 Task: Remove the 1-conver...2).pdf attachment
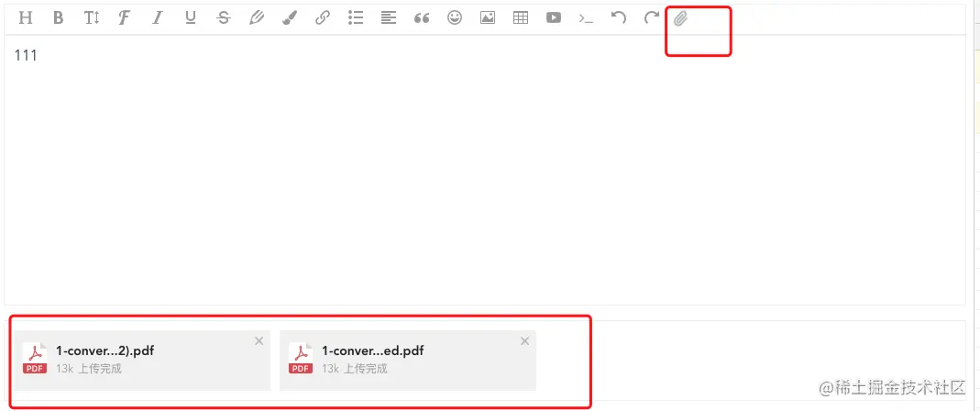(x=259, y=341)
